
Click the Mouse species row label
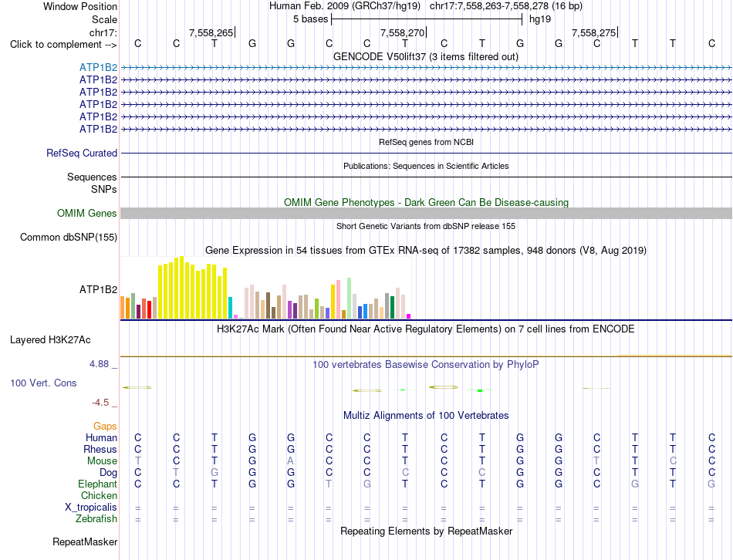point(102,461)
